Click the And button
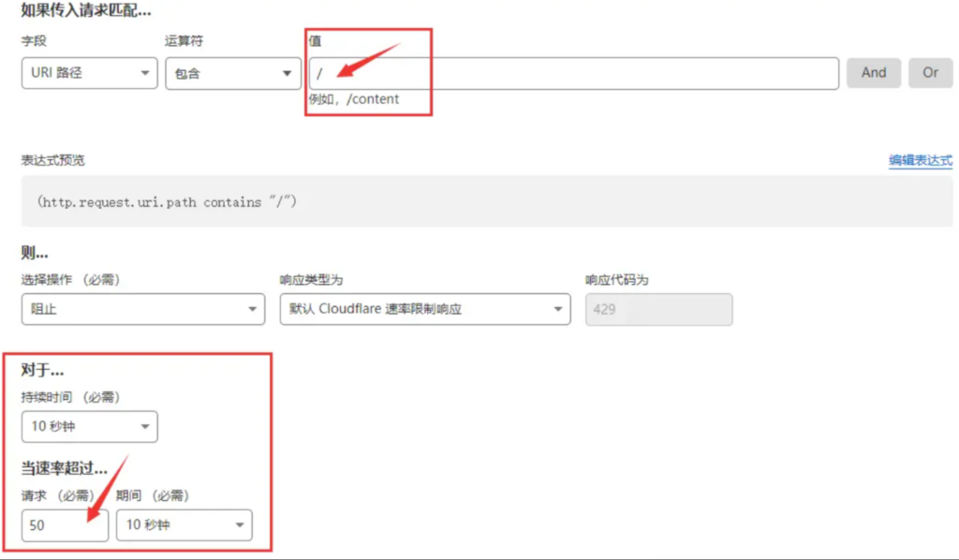The image size is (959, 560). (x=873, y=73)
